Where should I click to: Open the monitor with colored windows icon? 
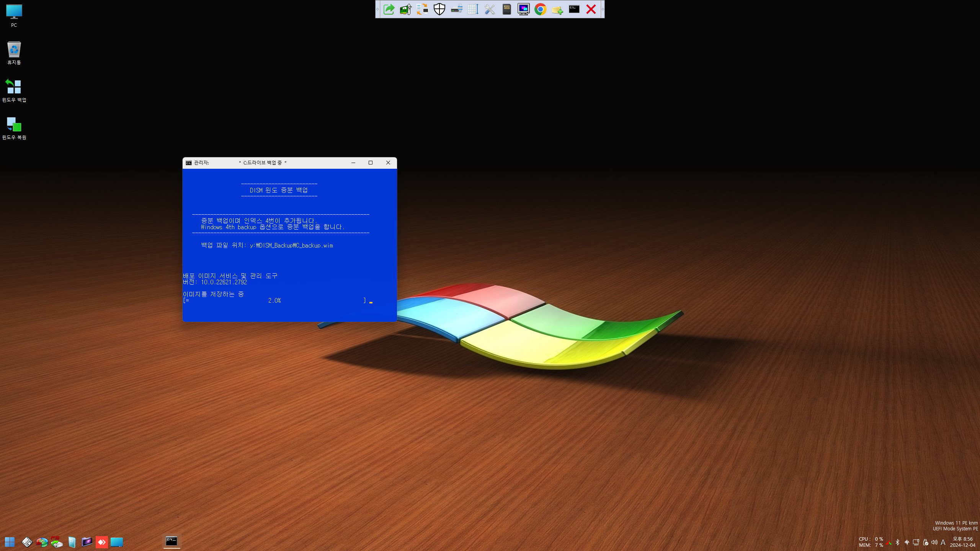click(524, 9)
